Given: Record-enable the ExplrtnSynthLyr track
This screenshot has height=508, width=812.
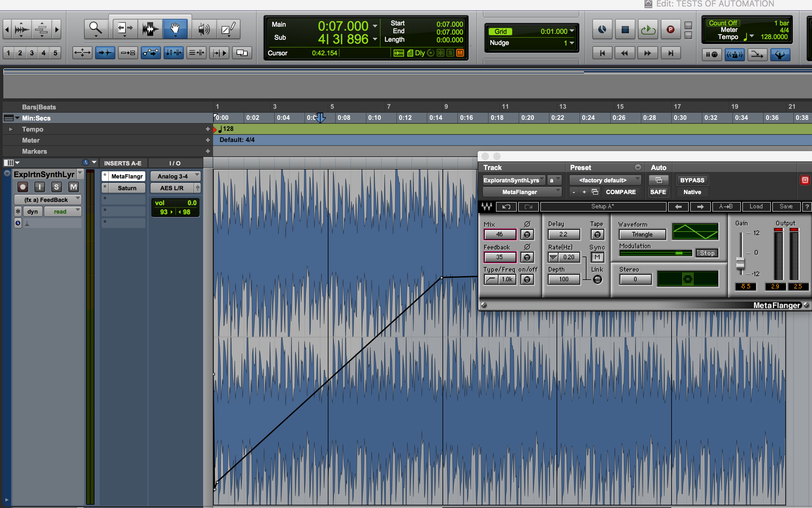Looking at the screenshot, I should (23, 187).
